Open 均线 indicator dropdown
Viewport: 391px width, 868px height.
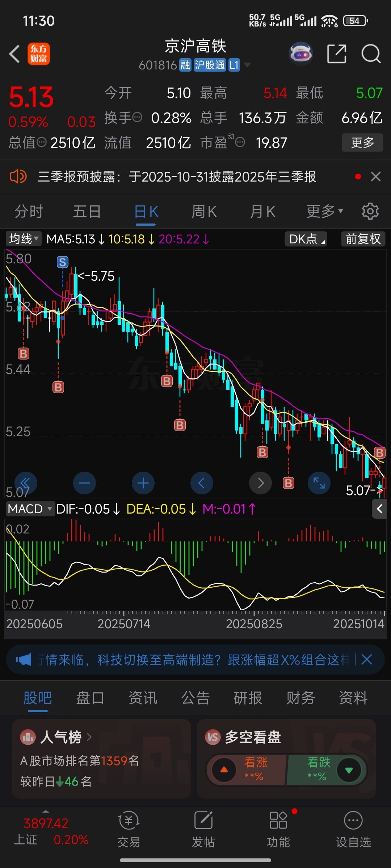(x=24, y=239)
